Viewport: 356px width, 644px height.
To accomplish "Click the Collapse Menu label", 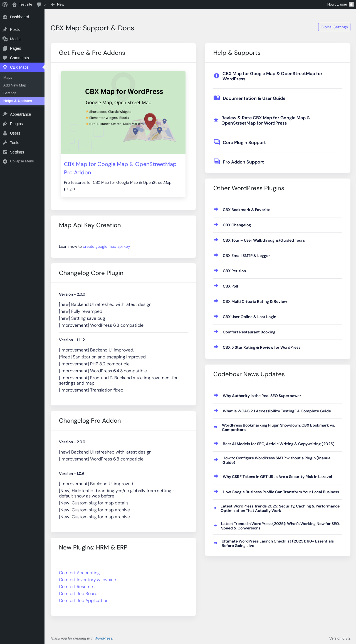I will [22, 161].
